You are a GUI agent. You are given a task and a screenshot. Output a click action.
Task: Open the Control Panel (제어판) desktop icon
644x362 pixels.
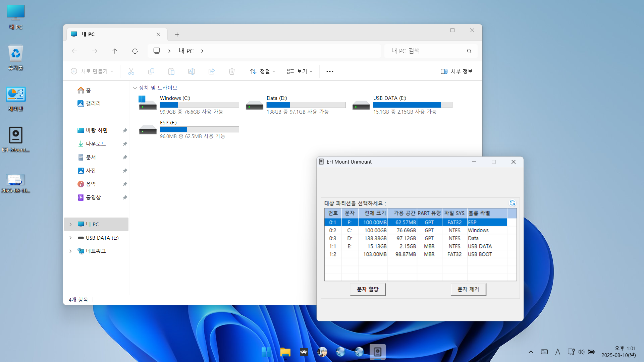(x=15, y=95)
